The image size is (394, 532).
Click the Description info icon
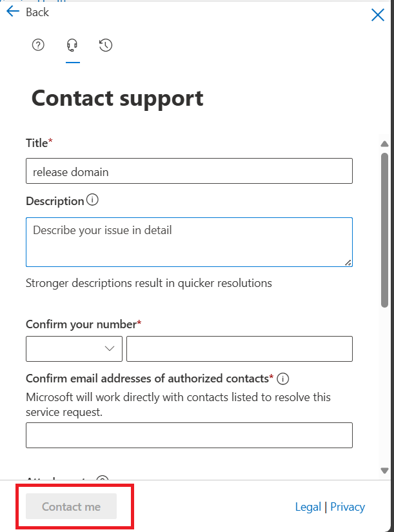[x=93, y=201]
